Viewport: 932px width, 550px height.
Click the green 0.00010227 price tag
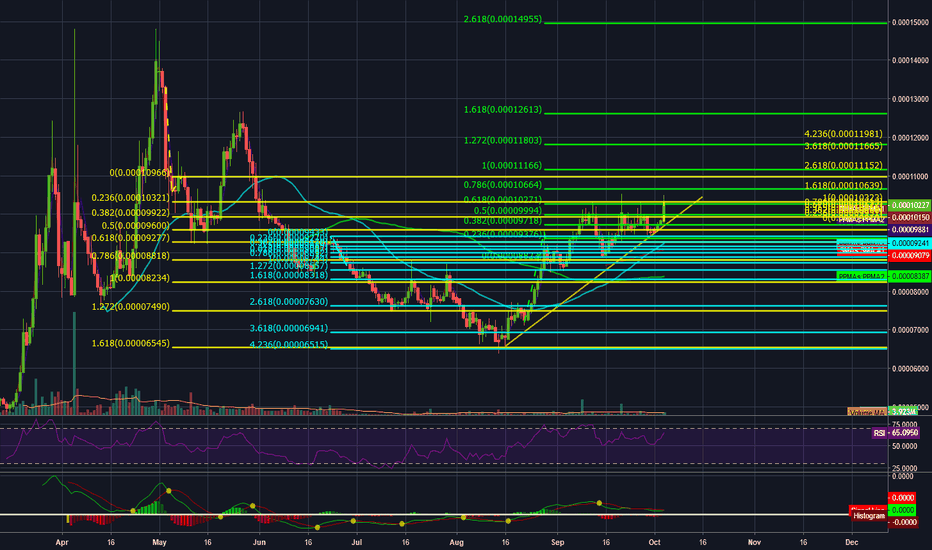click(910, 205)
